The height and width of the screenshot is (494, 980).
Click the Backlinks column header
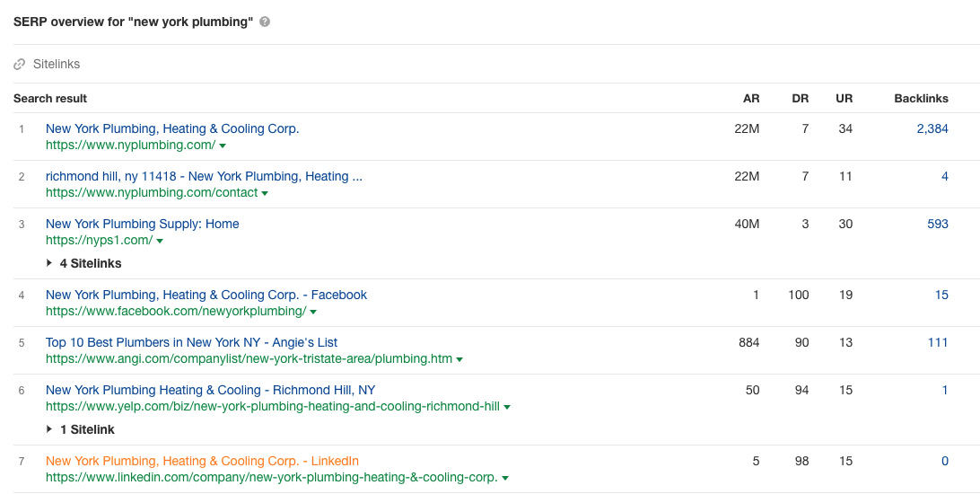point(922,99)
